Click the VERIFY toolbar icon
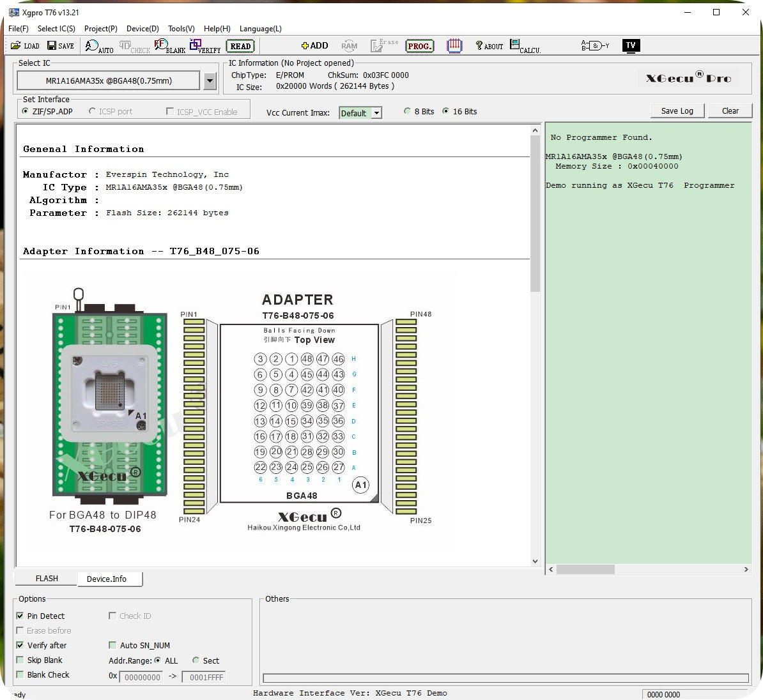This screenshot has width=763, height=700. pos(205,46)
